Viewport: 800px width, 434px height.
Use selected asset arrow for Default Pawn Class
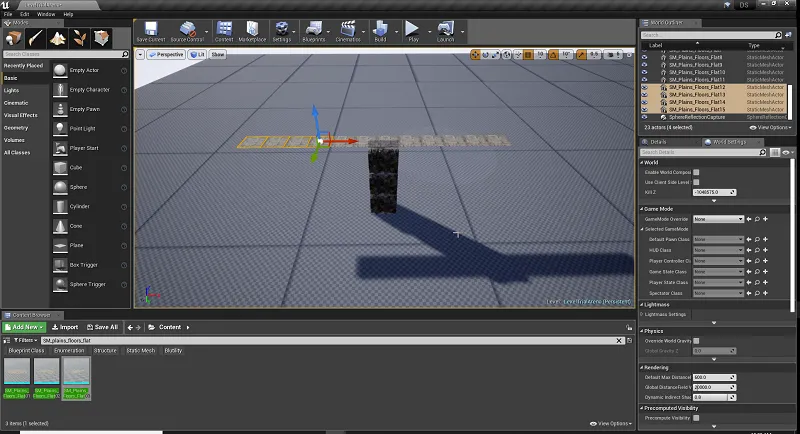749,239
